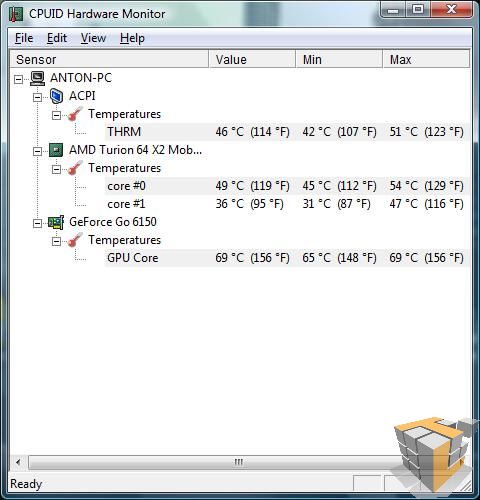Select the GPU Core sensor row
Viewport: 480px width, 500px height.
(x=287, y=258)
